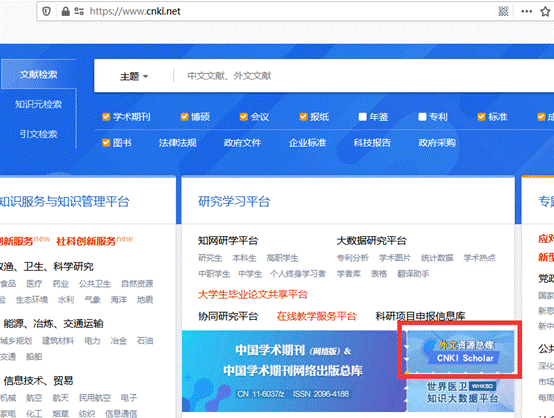Click the 高职学生 link
The width and height of the screenshot is (554, 418).
click(x=282, y=258)
